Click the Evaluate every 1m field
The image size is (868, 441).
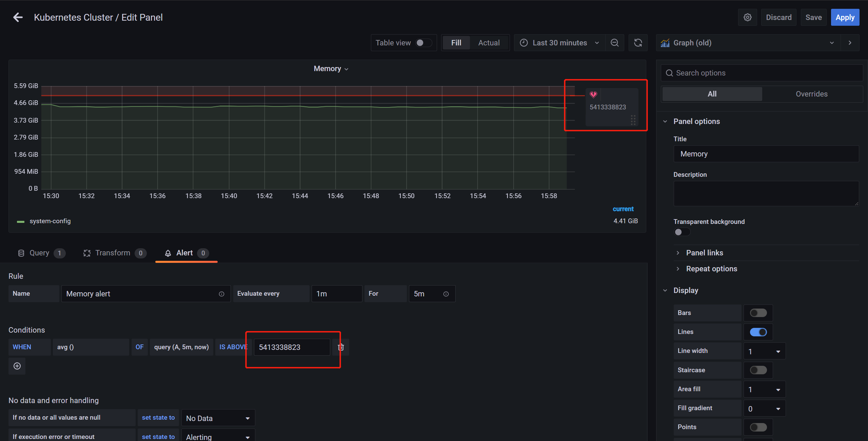pyautogui.click(x=337, y=294)
